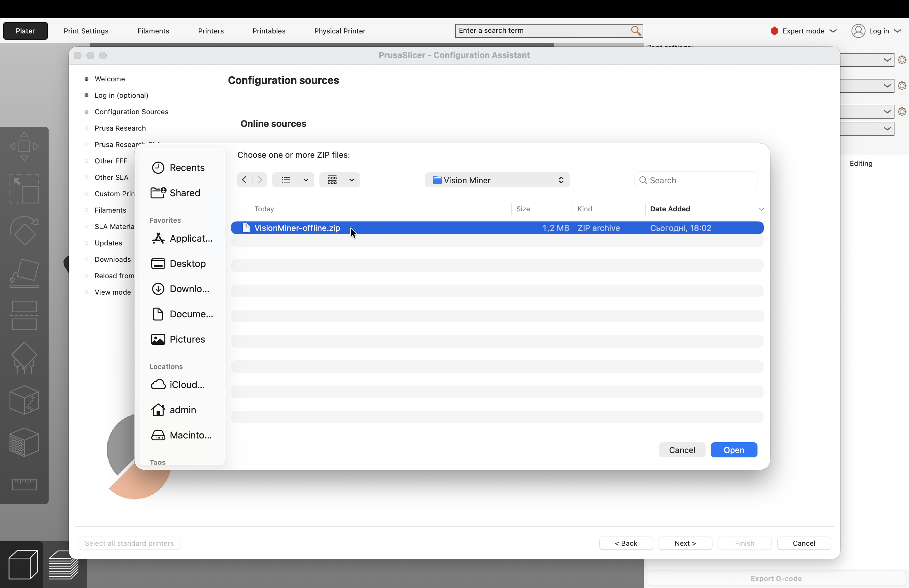The height and width of the screenshot is (588, 909).
Task: Select the Paint-on supports tool
Action: pos(24,358)
